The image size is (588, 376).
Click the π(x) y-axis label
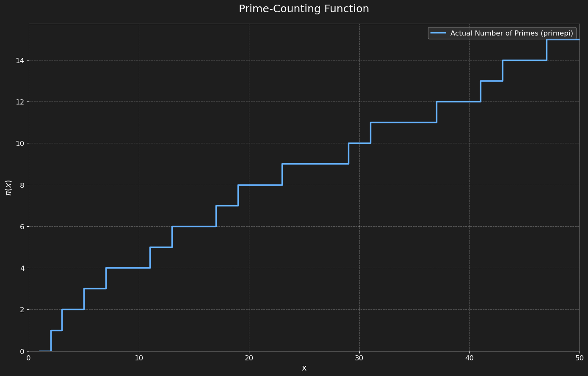(x=8, y=187)
